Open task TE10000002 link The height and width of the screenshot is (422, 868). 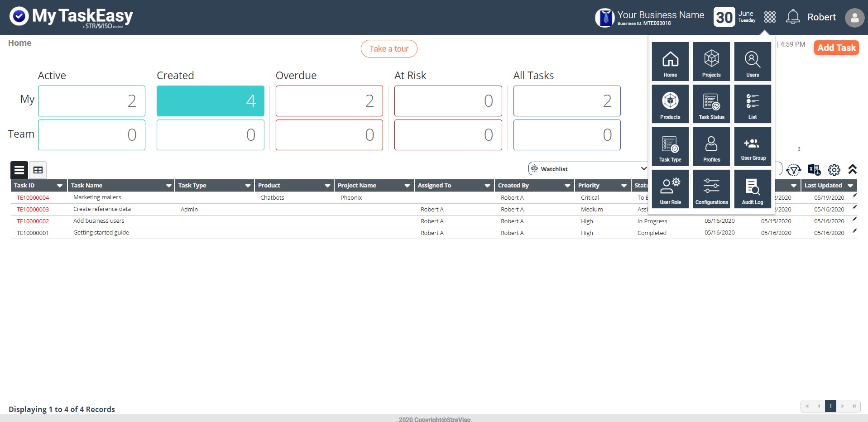[33, 221]
